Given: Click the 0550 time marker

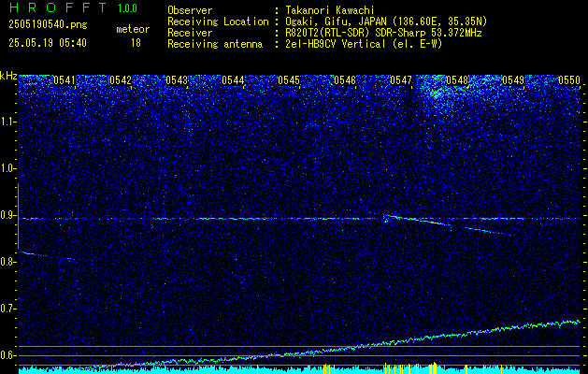Looking at the screenshot, I should point(569,80).
